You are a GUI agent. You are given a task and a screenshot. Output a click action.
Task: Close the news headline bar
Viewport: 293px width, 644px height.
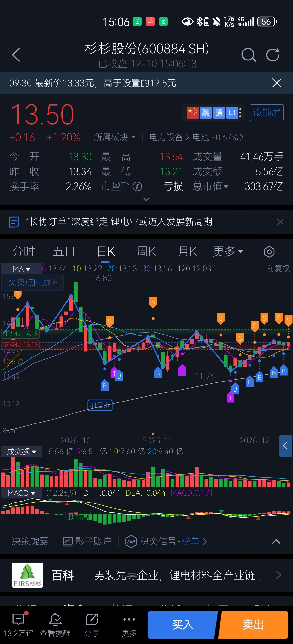280,222
